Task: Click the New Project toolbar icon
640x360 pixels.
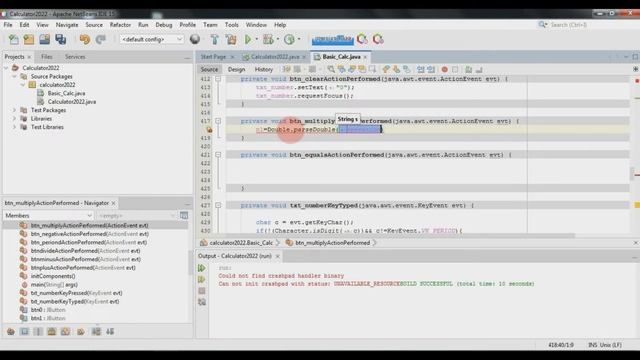Action: click(29, 39)
